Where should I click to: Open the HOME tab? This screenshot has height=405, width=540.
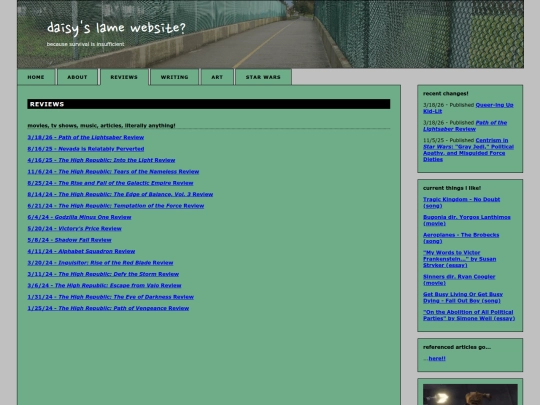coord(36,77)
